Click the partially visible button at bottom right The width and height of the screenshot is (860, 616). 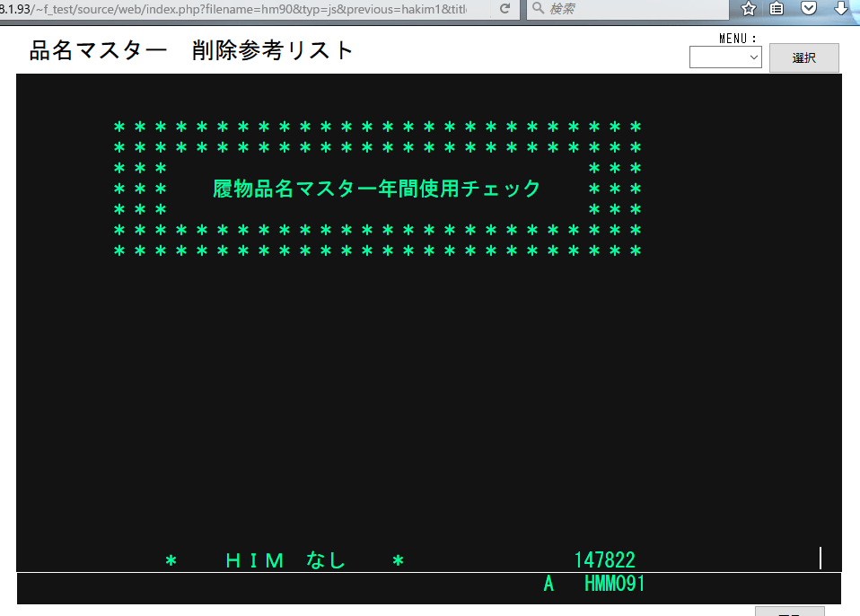pos(789,612)
